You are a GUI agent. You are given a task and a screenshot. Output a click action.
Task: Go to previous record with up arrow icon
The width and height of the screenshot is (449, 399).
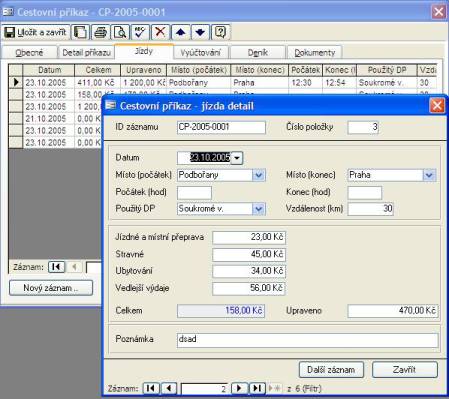(x=180, y=33)
